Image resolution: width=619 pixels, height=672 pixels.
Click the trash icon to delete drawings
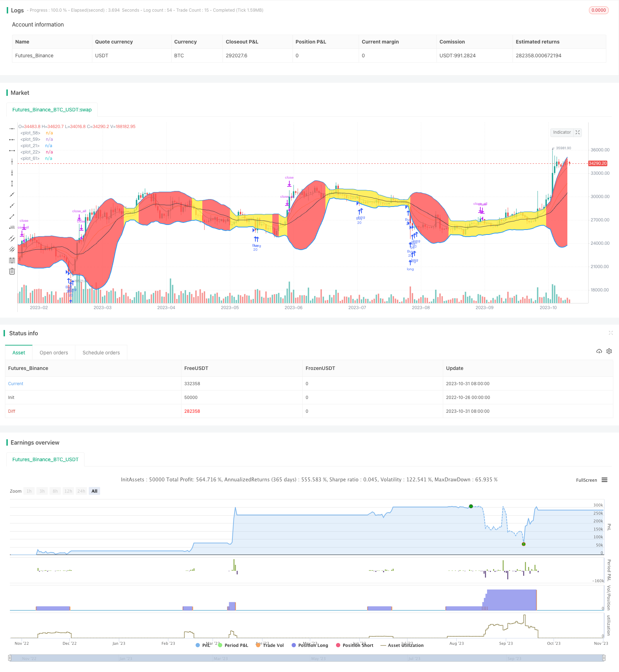[12, 271]
